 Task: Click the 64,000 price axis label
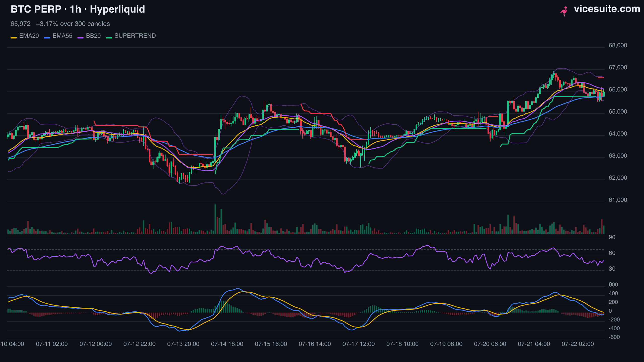pyautogui.click(x=618, y=134)
